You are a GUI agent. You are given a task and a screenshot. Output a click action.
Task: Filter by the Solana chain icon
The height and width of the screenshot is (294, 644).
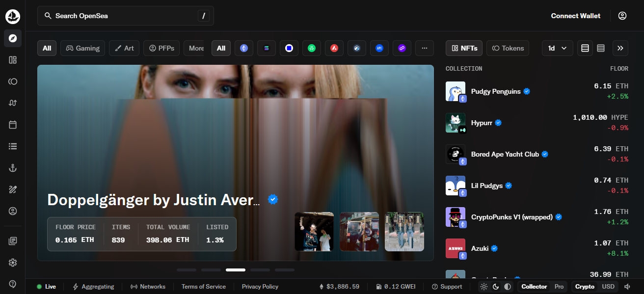(266, 48)
